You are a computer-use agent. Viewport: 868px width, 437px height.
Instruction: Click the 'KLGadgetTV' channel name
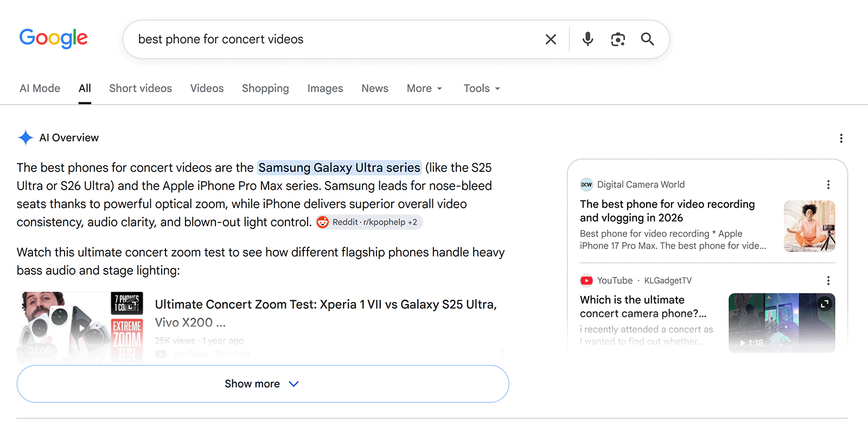coord(668,280)
